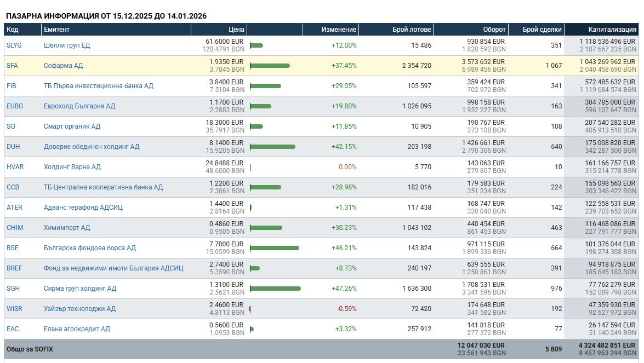644x363 pixels.
Task: Sort by the Цена column header
Action: [x=236, y=30]
